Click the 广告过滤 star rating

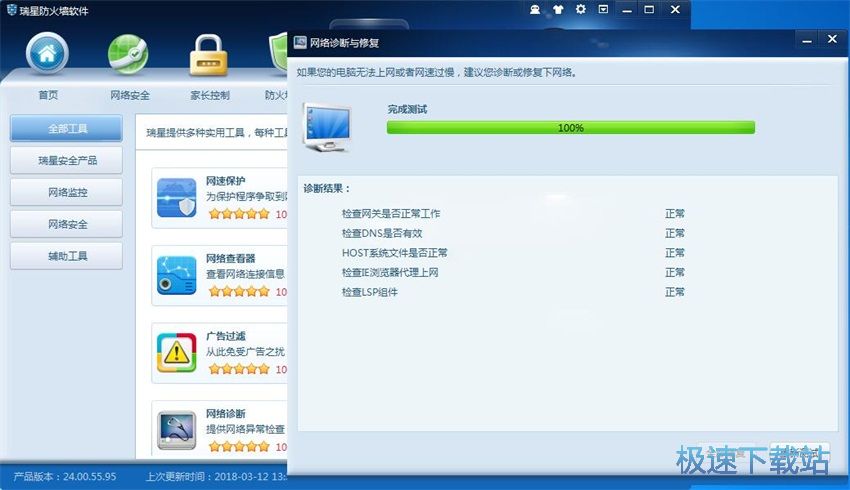click(x=239, y=369)
